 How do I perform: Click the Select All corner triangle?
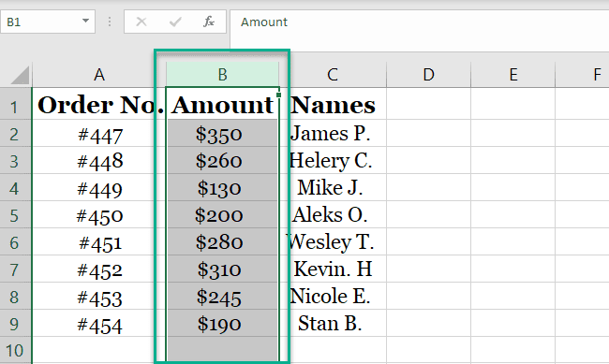pos(20,75)
